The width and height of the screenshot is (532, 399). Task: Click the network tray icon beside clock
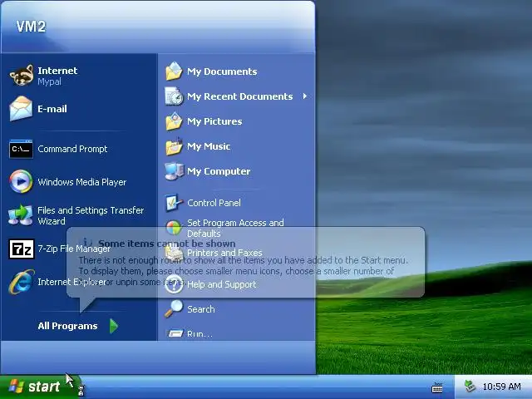(470, 387)
